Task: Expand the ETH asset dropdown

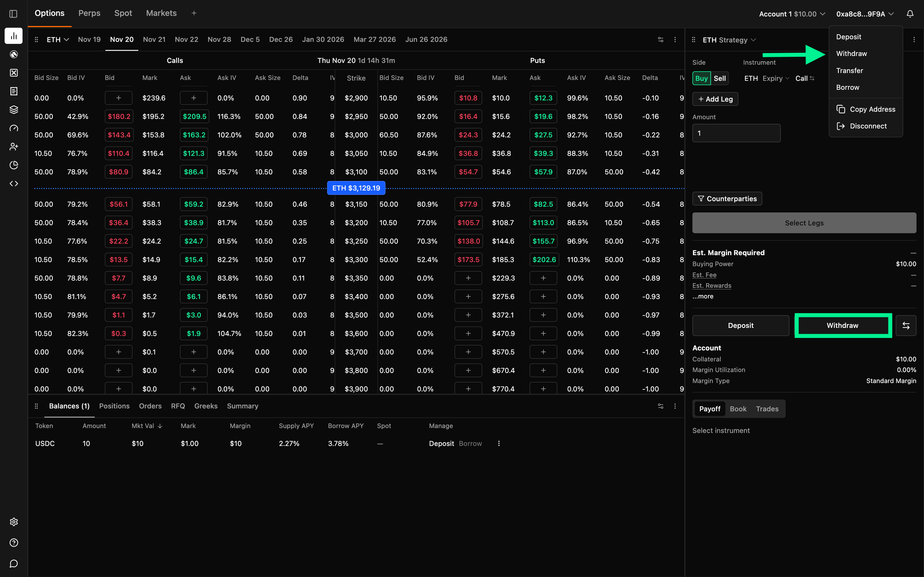Action: (x=58, y=40)
